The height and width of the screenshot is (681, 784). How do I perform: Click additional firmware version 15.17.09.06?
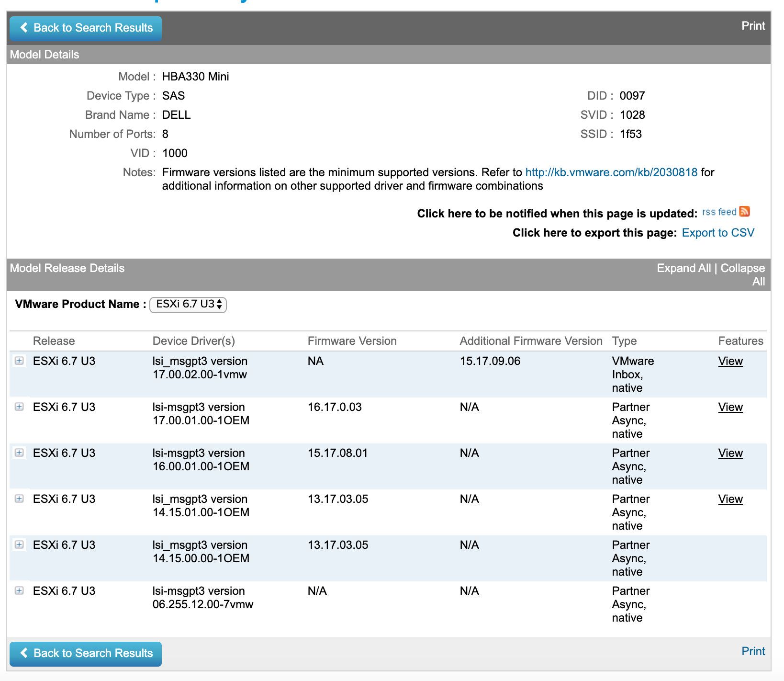pyautogui.click(x=490, y=361)
